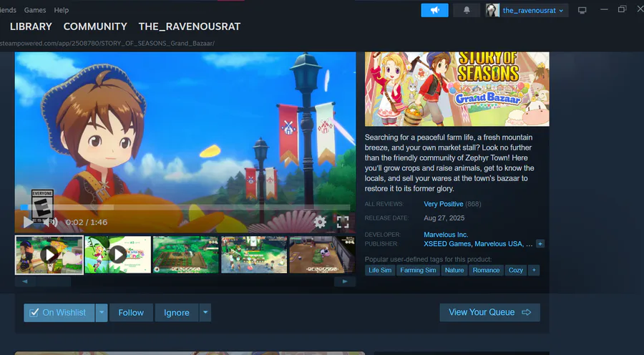Go to the LIBRARY tab
644x355 pixels.
coord(31,26)
